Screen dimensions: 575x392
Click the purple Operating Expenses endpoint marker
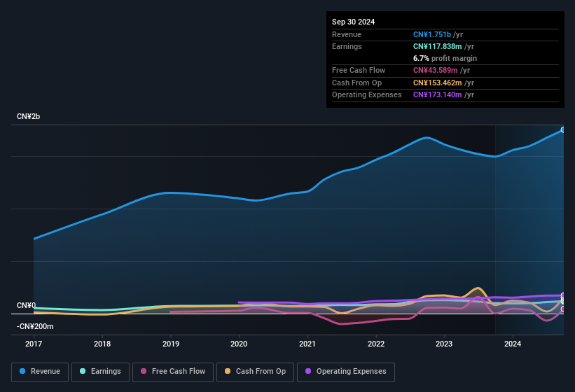(563, 295)
